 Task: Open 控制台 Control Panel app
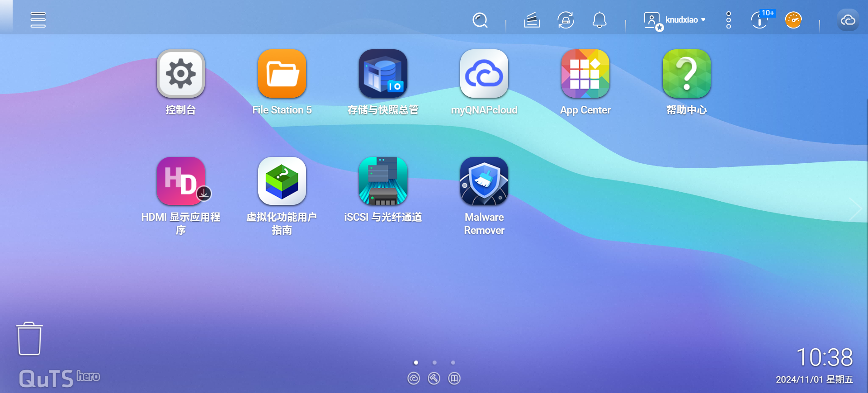pos(181,74)
